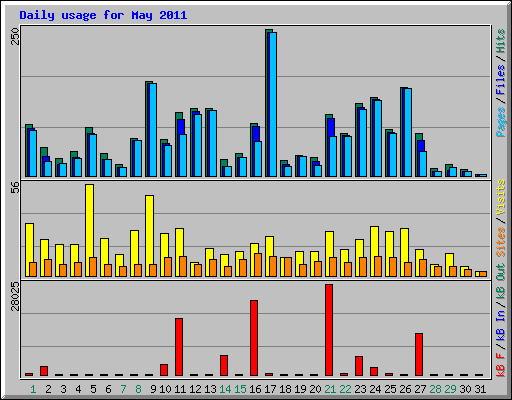Click day label '16' on the x-axis
512x400 pixels.
(255, 389)
